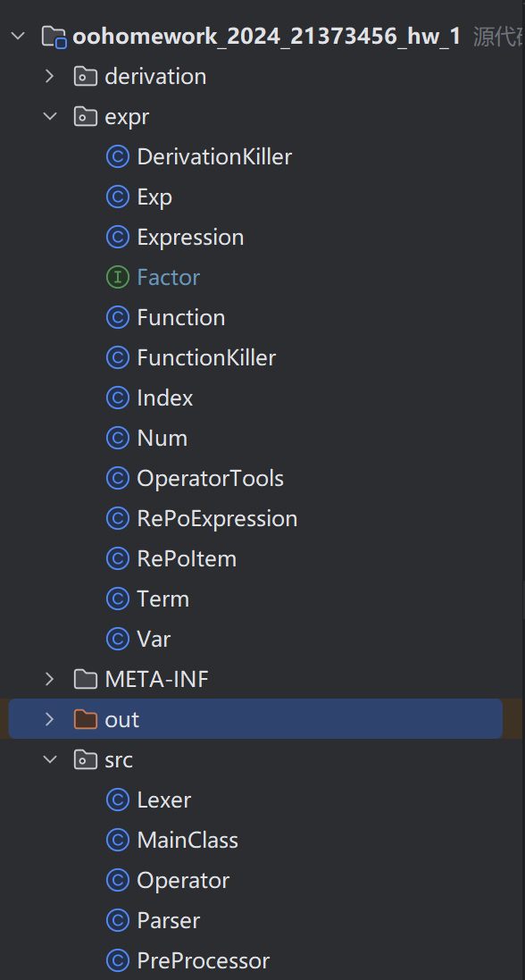
Task: Click the DerivationKiller class icon
Action: click(x=118, y=157)
